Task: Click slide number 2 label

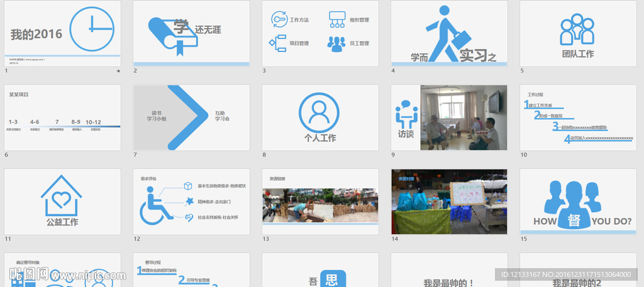Action: tap(135, 70)
